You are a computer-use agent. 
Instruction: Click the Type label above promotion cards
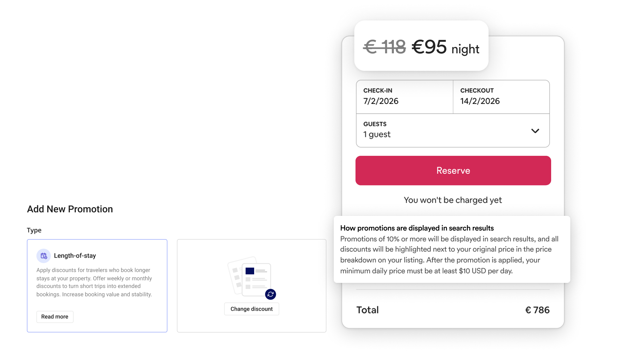click(34, 230)
